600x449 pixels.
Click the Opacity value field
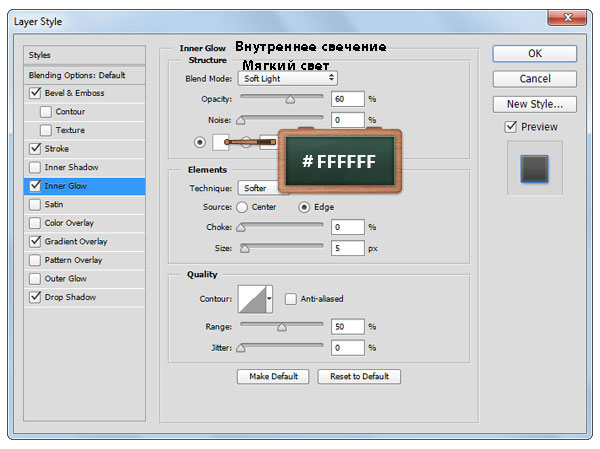347,99
